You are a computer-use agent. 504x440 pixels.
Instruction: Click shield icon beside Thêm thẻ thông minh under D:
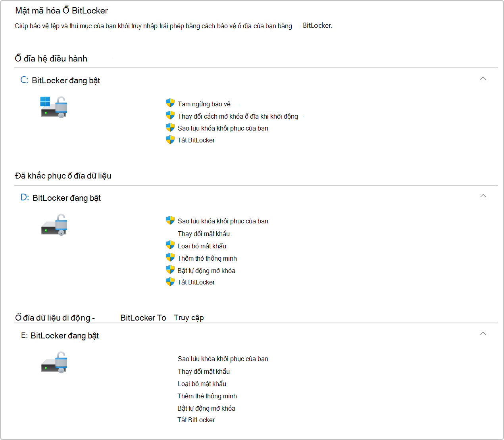click(170, 257)
